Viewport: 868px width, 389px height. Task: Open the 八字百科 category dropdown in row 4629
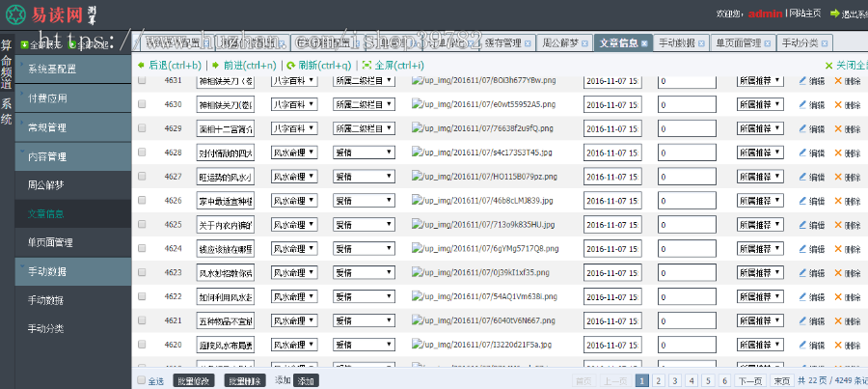click(x=294, y=128)
